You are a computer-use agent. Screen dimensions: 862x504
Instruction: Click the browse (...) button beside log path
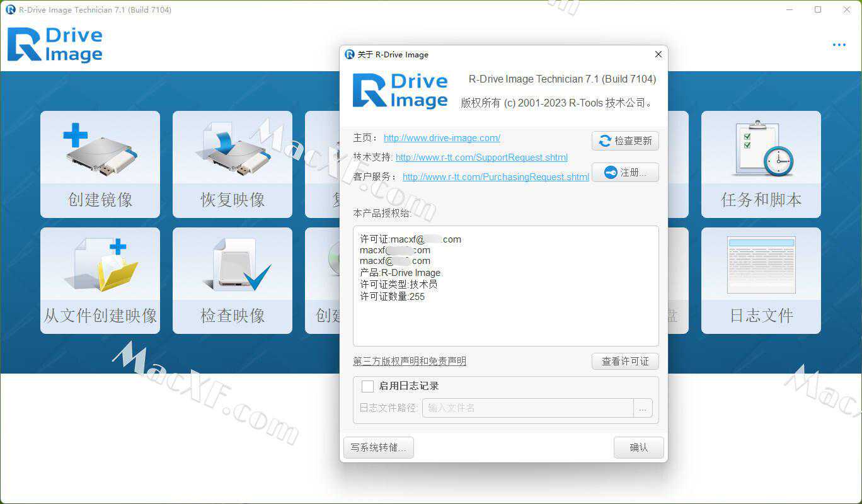643,408
